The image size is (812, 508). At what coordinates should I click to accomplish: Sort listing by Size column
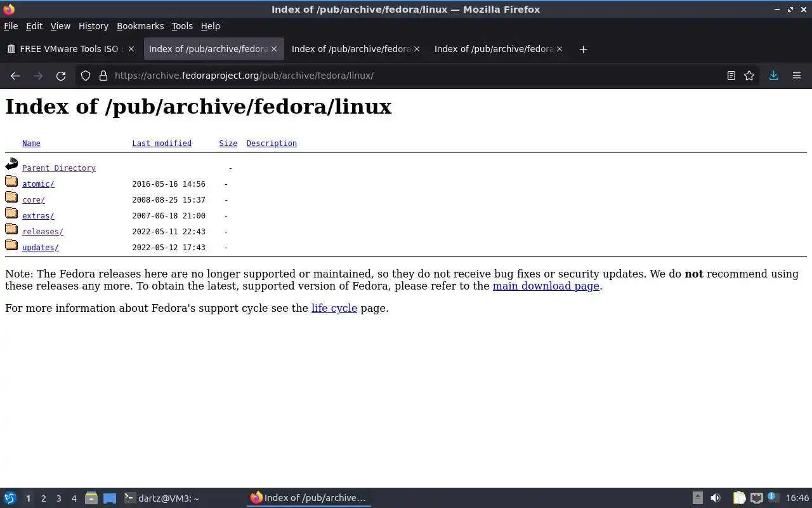(228, 144)
